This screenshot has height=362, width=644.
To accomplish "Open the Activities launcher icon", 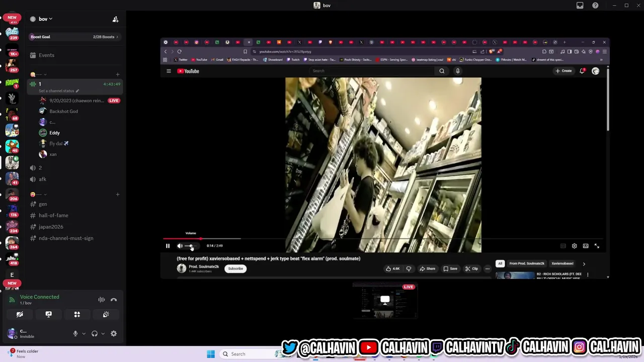I will tap(77, 314).
